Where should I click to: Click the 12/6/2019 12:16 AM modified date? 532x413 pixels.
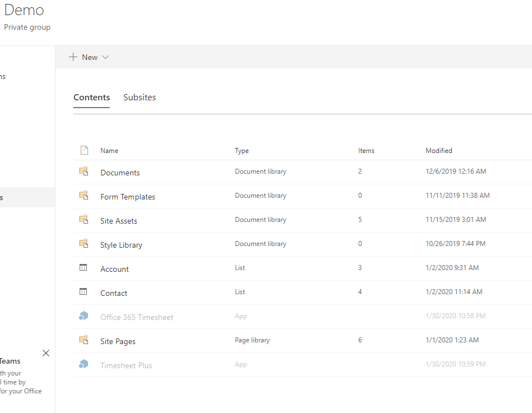click(456, 171)
